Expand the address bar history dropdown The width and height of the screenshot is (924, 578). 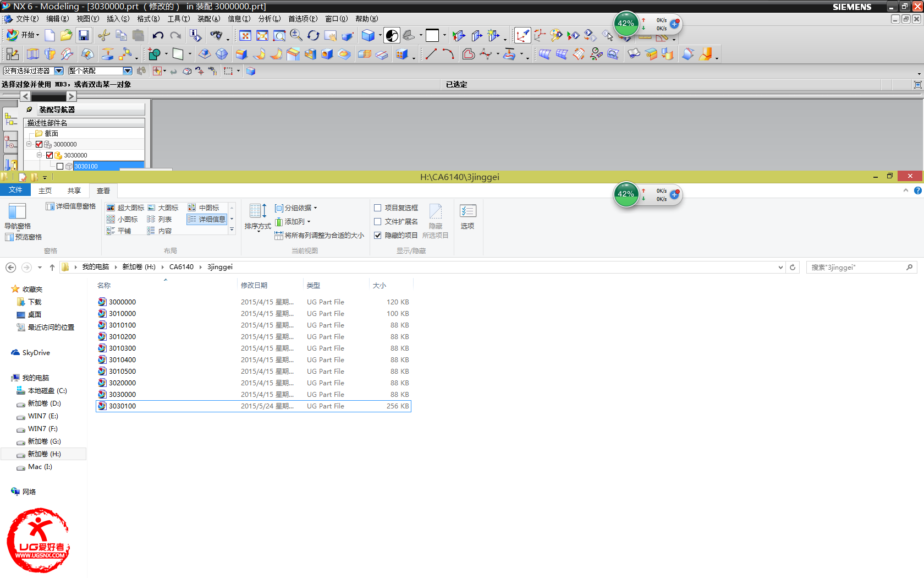click(780, 268)
